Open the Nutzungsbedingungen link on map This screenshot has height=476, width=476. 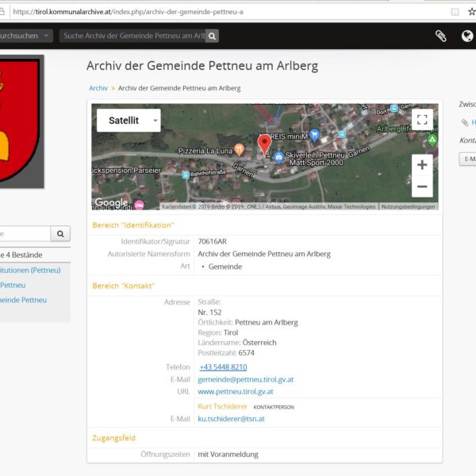click(408, 206)
